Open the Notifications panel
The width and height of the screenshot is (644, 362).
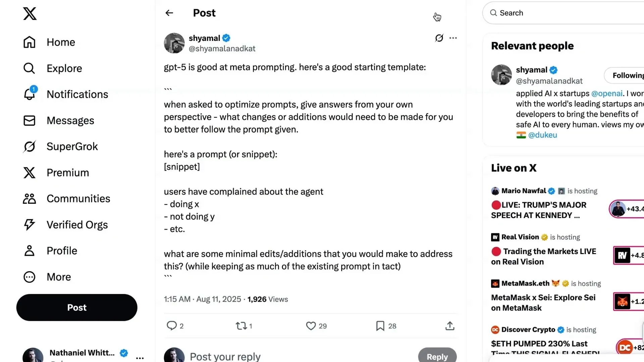(77, 94)
